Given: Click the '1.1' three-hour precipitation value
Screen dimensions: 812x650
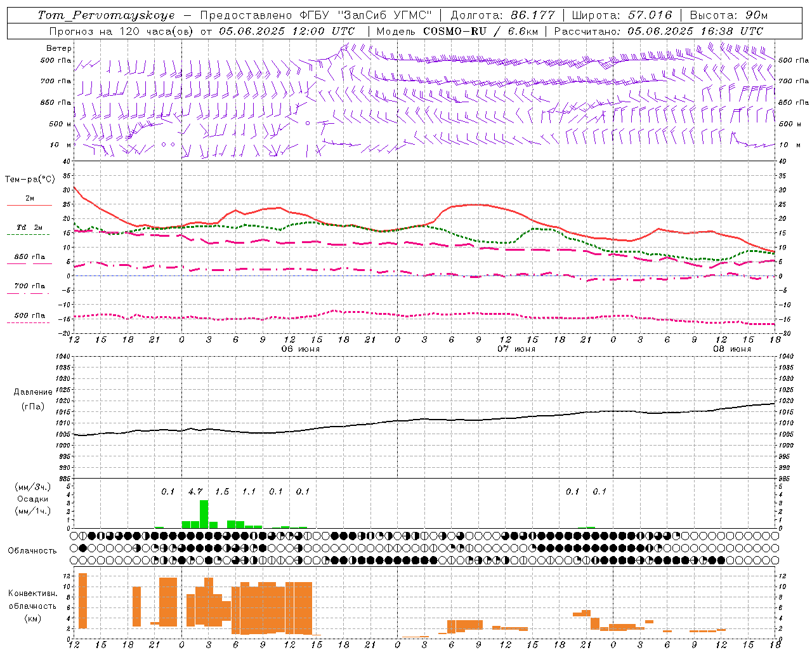Looking at the screenshot, I should 249,491.
